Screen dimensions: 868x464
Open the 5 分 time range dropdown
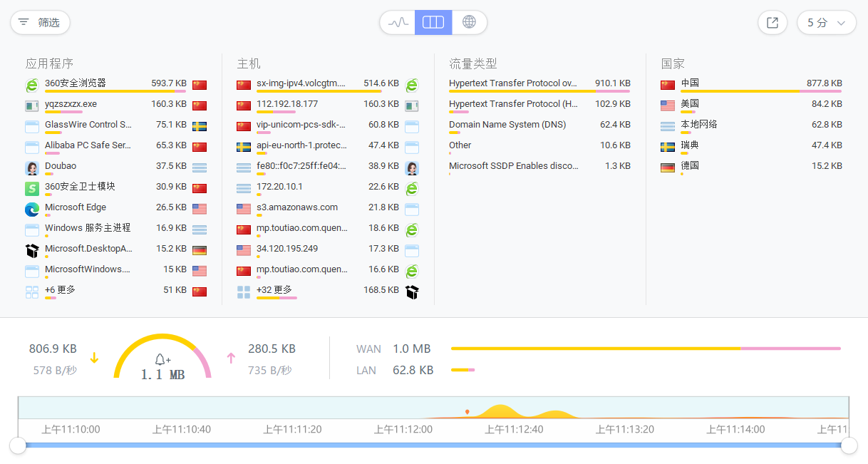[826, 23]
